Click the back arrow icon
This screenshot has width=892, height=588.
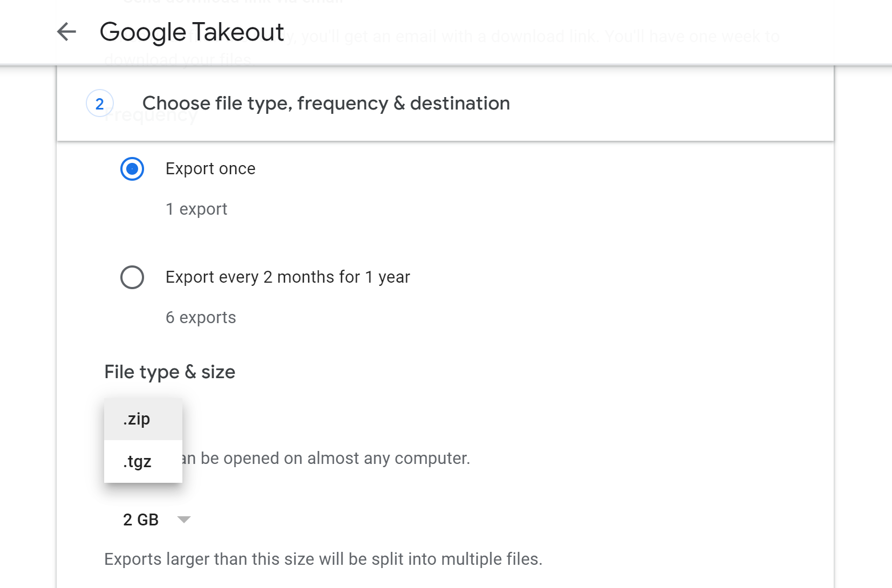tap(66, 32)
